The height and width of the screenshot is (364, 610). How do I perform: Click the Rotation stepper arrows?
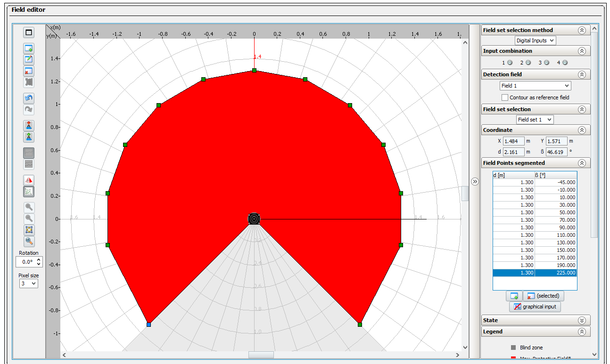tap(39, 262)
